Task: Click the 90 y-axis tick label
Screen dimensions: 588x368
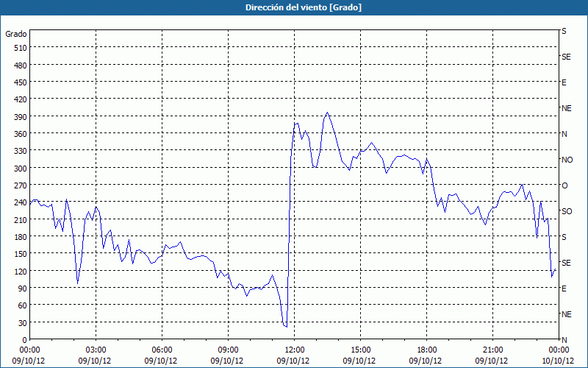Action: point(23,289)
